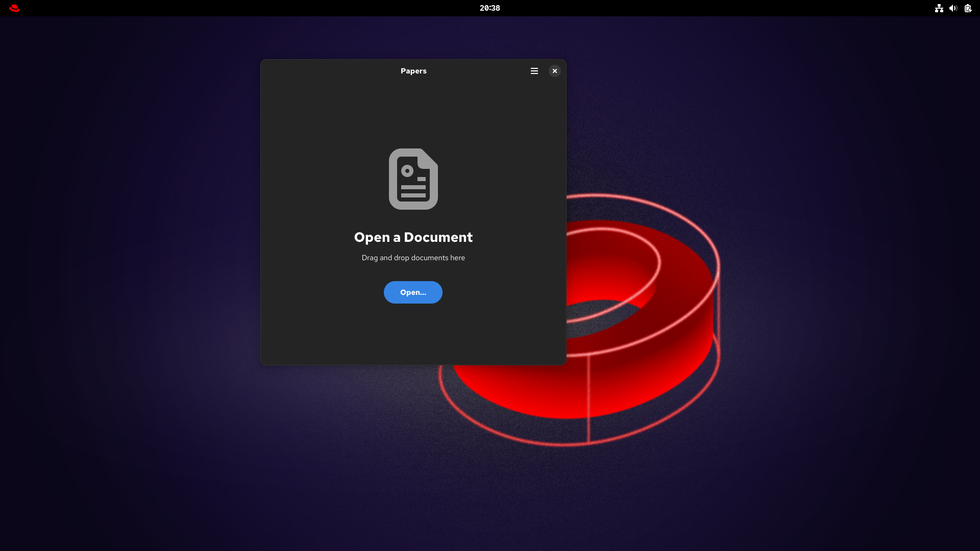Open the 20:38 clock calendar
Viewport: 980px width, 551px height.
click(490, 8)
